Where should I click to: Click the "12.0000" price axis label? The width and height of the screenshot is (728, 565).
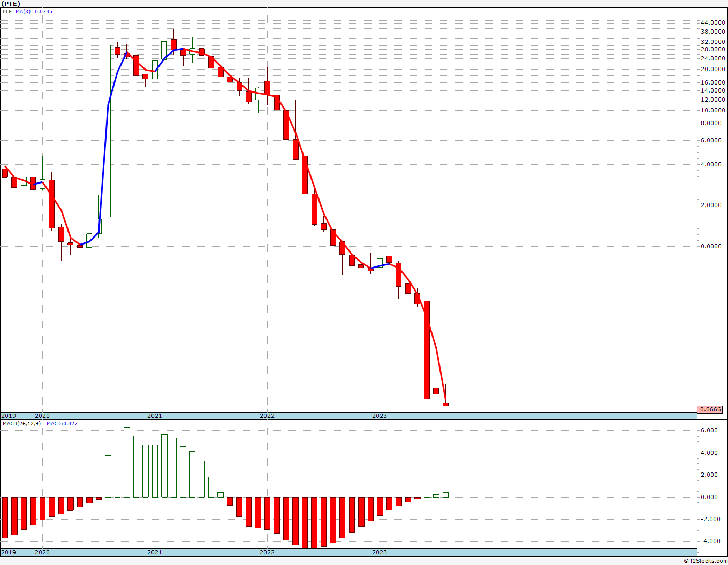click(712, 100)
